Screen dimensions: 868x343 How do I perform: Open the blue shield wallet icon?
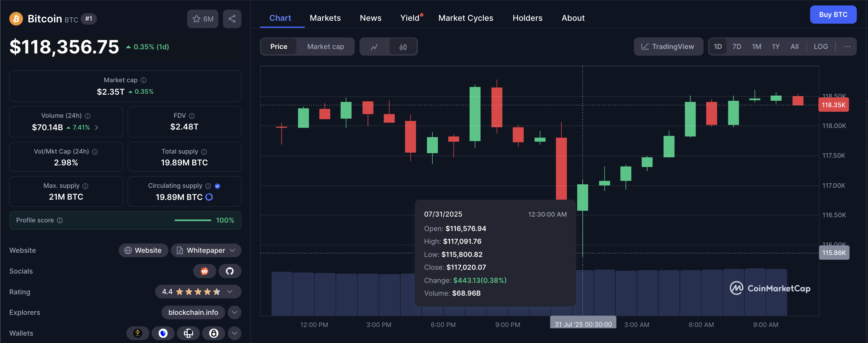[x=163, y=333]
